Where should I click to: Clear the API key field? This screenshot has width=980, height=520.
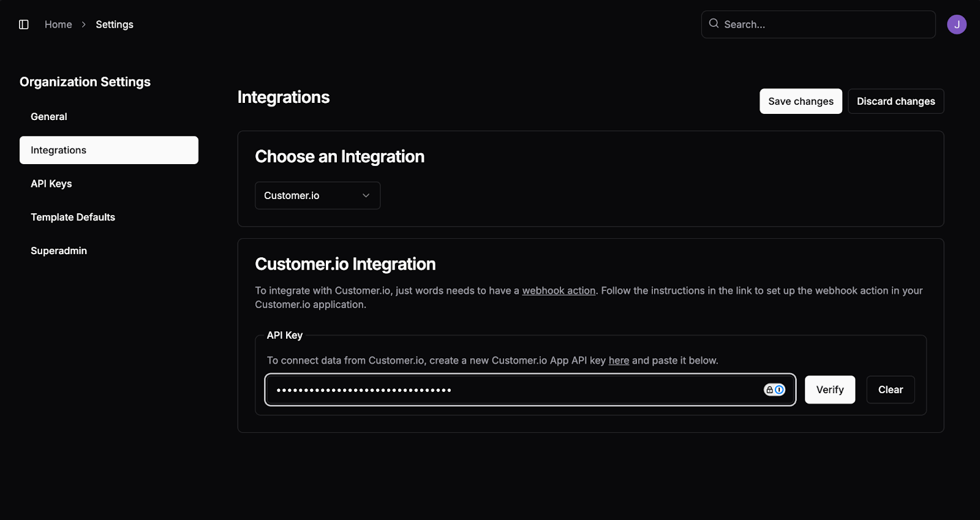tap(890, 390)
